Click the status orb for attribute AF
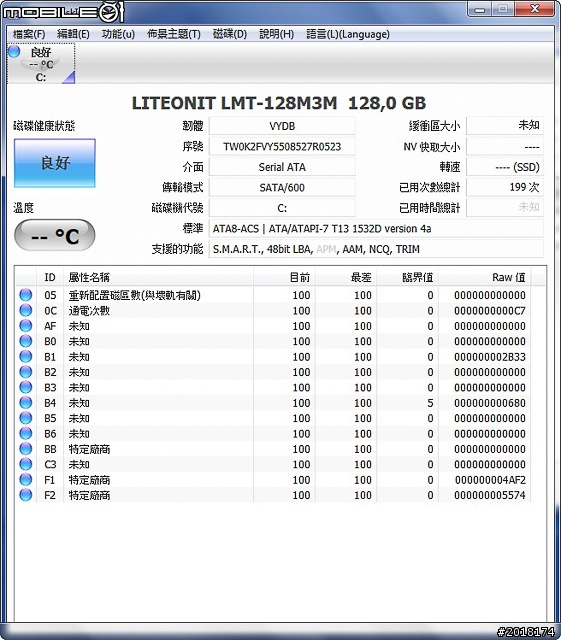 (x=26, y=326)
